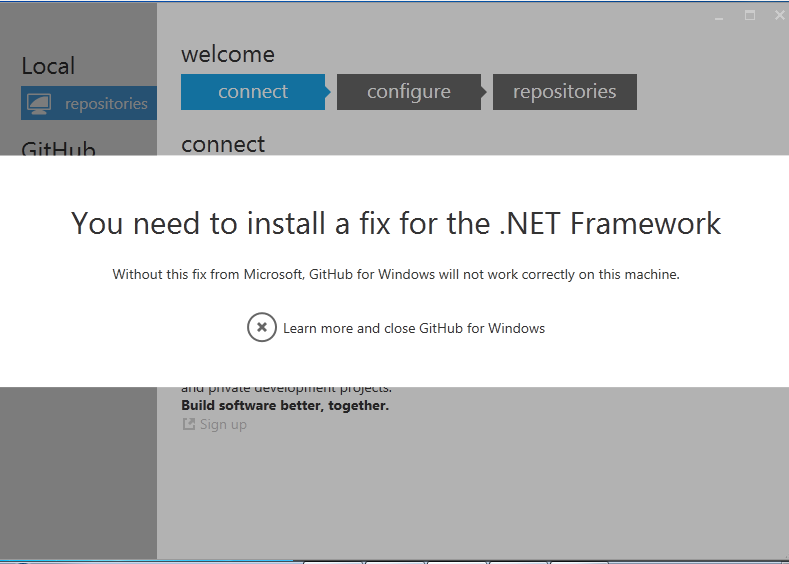Click the computer monitor icon in sidebar
Image resolution: width=789 pixels, height=564 pixels.
(39, 104)
